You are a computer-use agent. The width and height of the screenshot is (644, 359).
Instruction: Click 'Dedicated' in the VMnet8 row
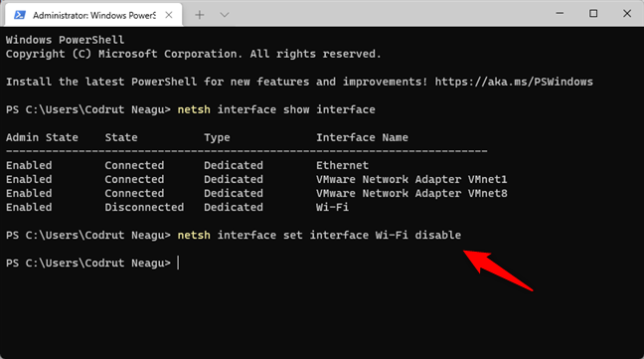coord(234,194)
